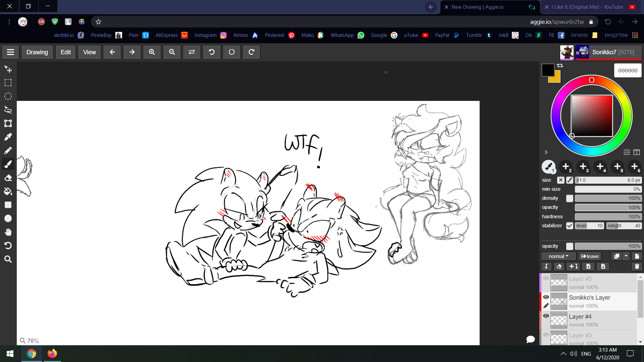Select the Hand pan tool
This screenshot has width=644, height=362.
8,232
